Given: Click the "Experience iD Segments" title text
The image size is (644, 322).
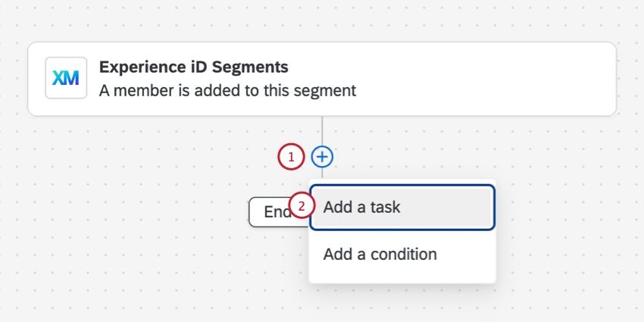Looking at the screenshot, I should click(x=193, y=67).
